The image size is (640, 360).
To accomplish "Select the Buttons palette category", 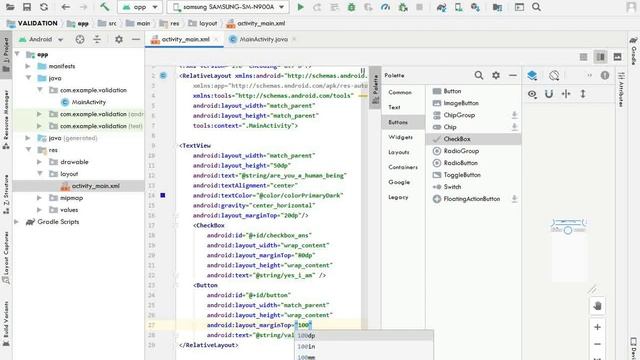I will coord(403,122).
